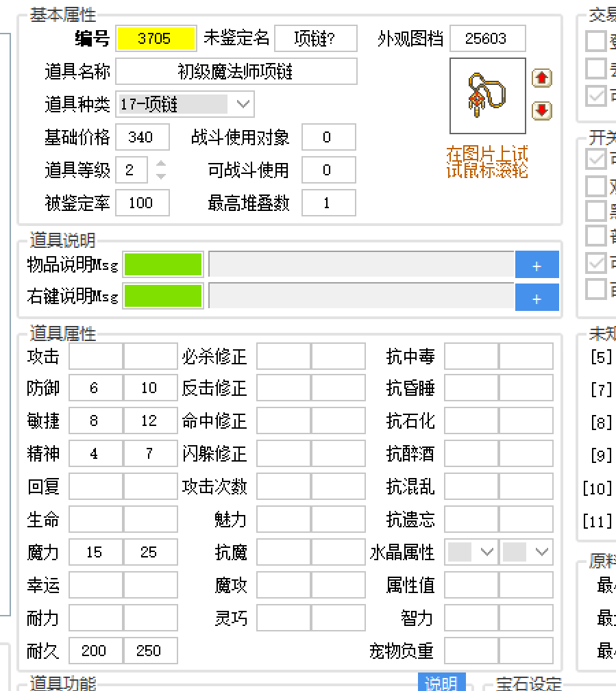Click the first 抗石化 input field

tap(471, 420)
